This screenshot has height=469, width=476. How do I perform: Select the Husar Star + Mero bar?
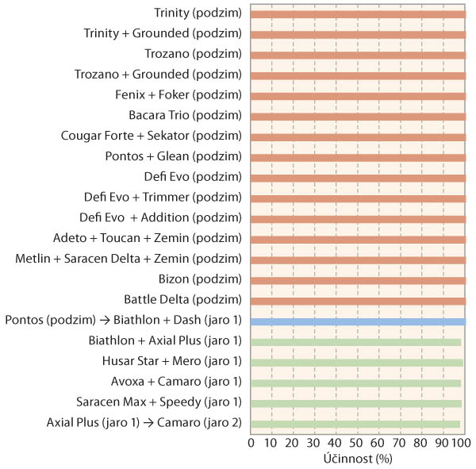pyautogui.click(x=356, y=363)
